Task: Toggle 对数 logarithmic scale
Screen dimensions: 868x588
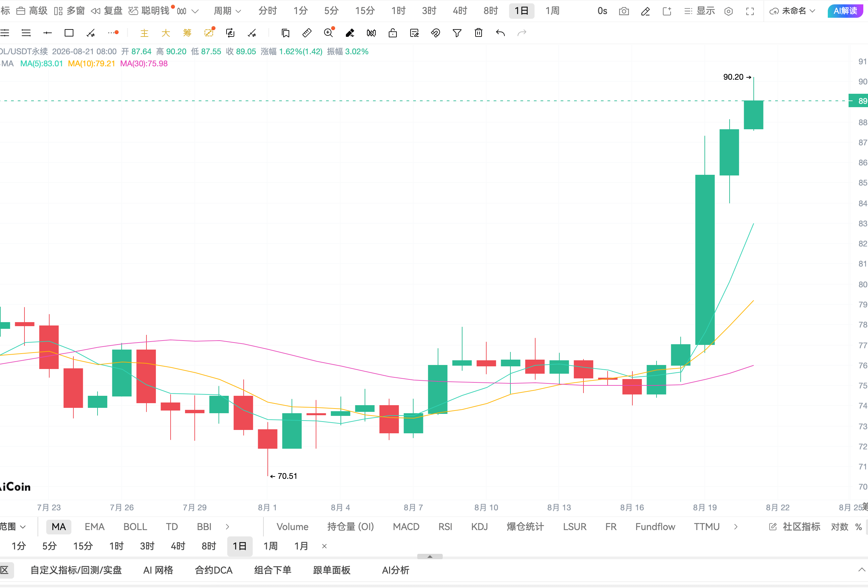Action: pos(840,527)
